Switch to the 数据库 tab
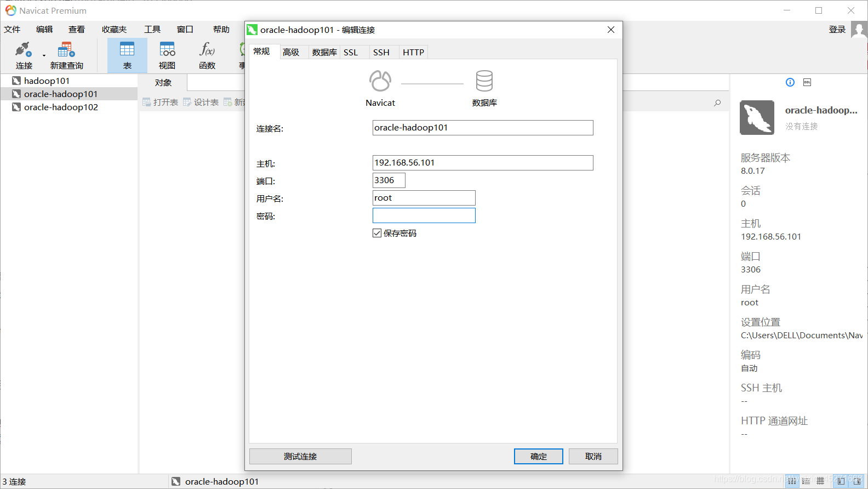 [324, 52]
